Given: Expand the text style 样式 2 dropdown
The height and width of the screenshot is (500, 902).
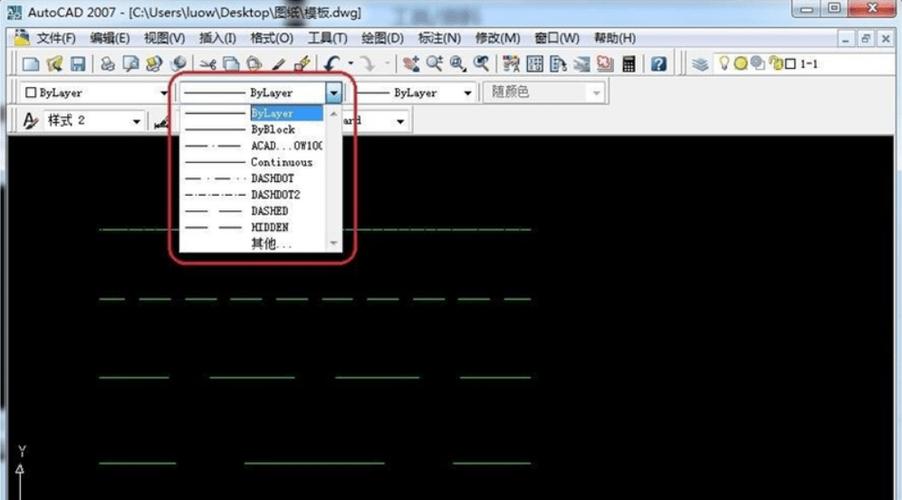Looking at the screenshot, I should (x=137, y=121).
